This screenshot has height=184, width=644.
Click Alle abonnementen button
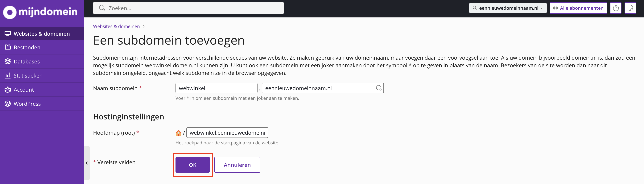tap(578, 8)
